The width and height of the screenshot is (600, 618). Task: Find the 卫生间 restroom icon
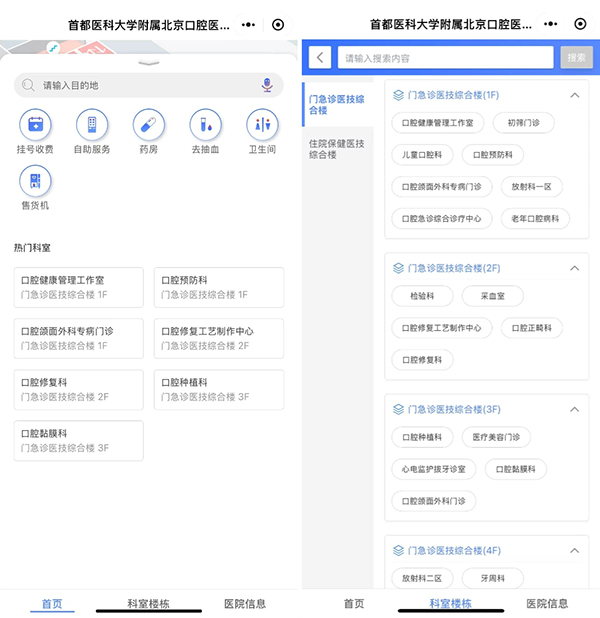coord(262,126)
